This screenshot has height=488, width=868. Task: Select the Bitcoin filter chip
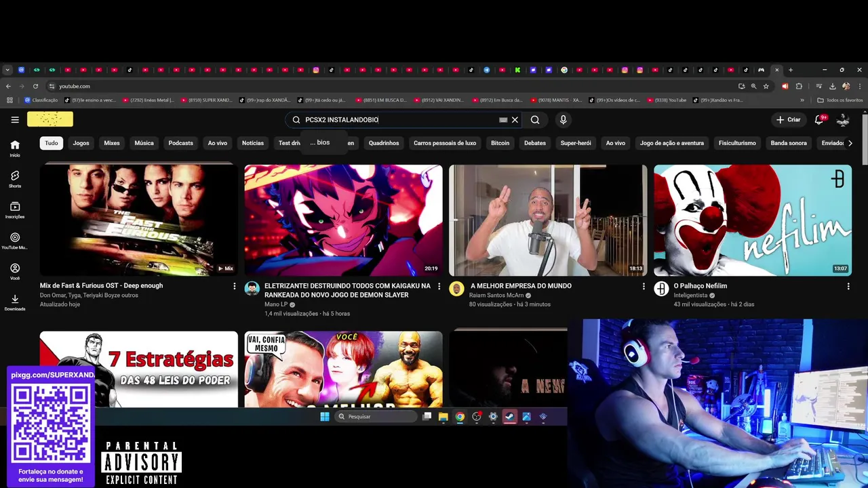500,143
